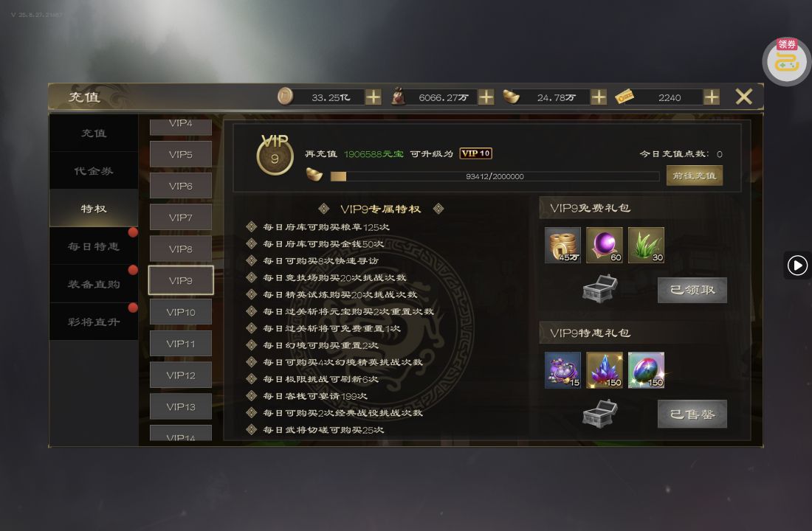This screenshot has height=531, width=812.
Task: View the crystal cluster item with 150
Action: pos(605,370)
